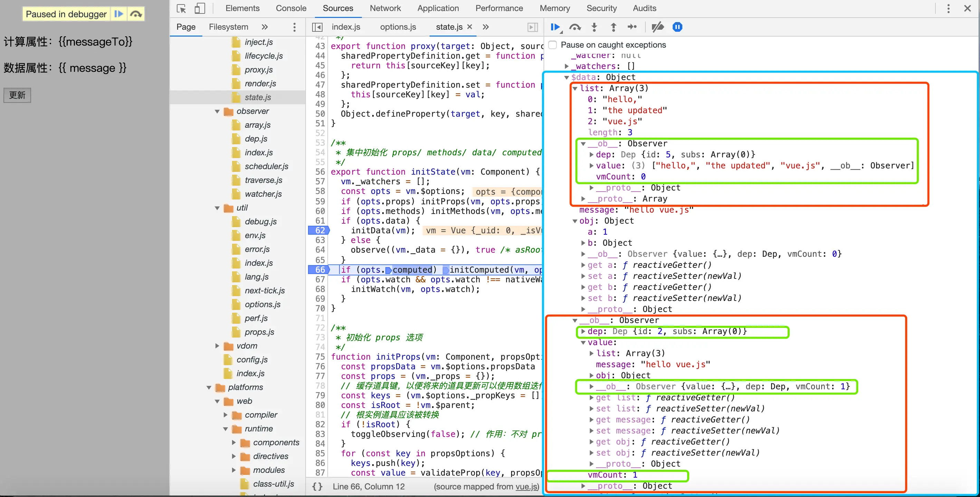Collapse the list Array(3) node
Viewport: 980px width, 497px height.
pos(575,89)
